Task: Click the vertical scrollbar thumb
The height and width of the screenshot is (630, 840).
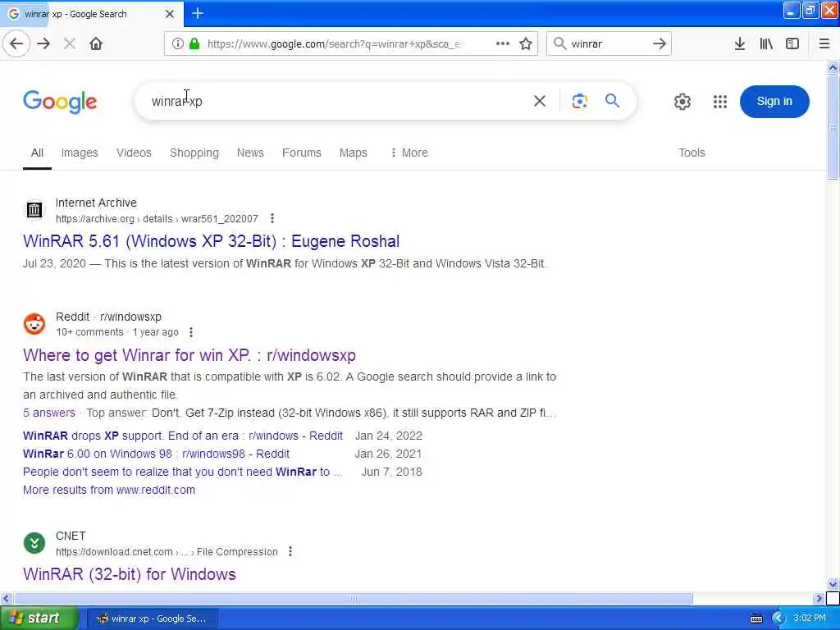Action: point(833,127)
